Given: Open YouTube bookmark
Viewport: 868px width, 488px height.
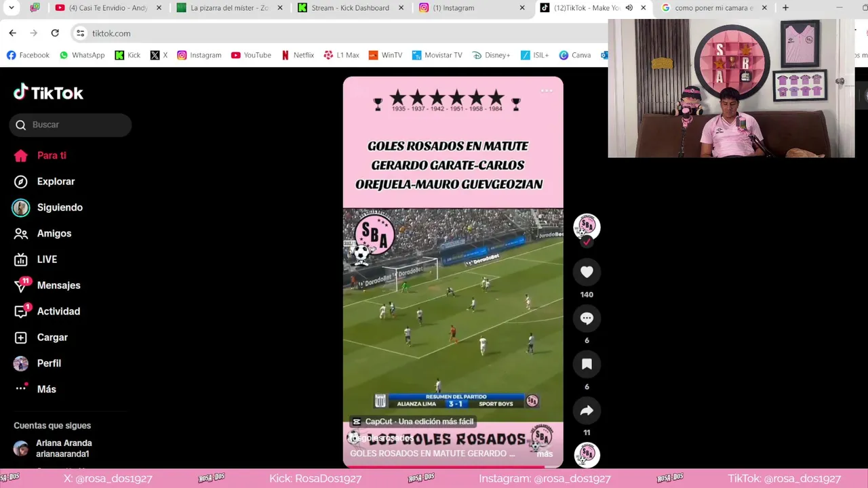Looking at the screenshot, I should coord(251,55).
